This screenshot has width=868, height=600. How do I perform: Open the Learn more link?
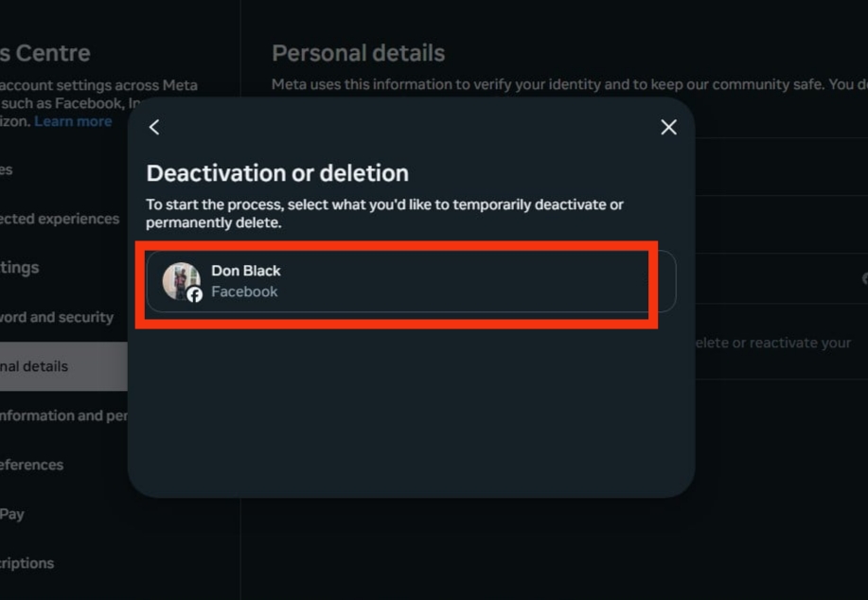(73, 121)
